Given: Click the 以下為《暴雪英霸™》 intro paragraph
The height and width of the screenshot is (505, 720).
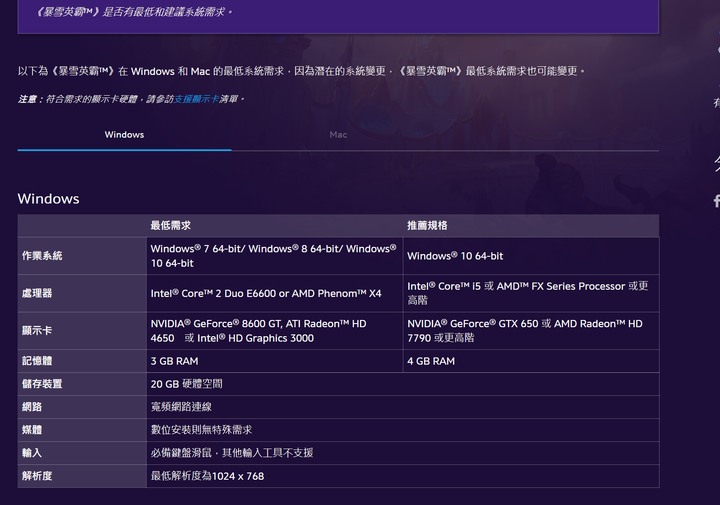Looking at the screenshot, I should (301, 71).
